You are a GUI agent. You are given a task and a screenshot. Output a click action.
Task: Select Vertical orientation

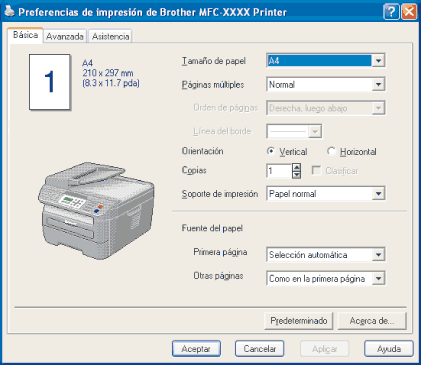click(287, 152)
